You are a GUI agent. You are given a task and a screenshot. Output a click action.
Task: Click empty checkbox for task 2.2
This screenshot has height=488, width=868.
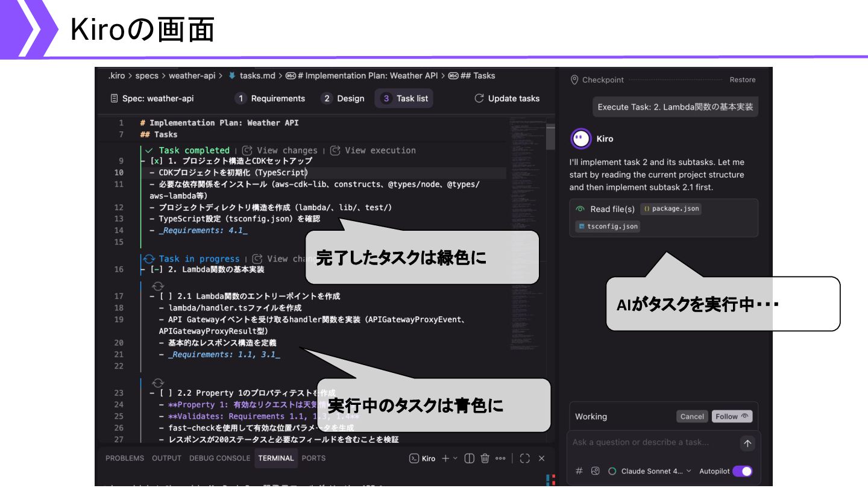click(166, 393)
